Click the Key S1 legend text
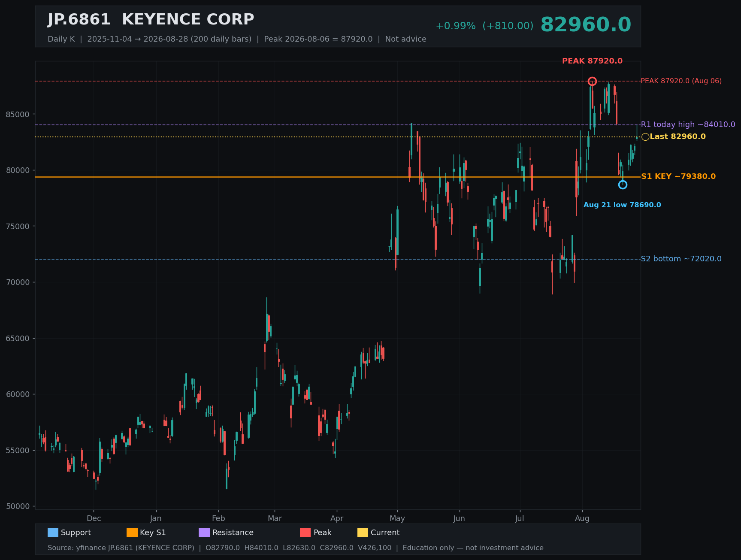This screenshot has width=741, height=560. click(x=153, y=533)
